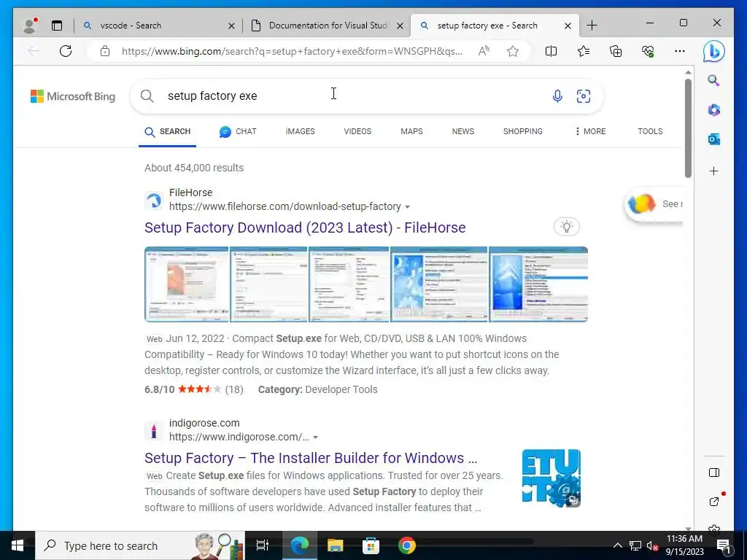Open the browser profile icon
This screenshot has width=747, height=560.
click(x=30, y=26)
